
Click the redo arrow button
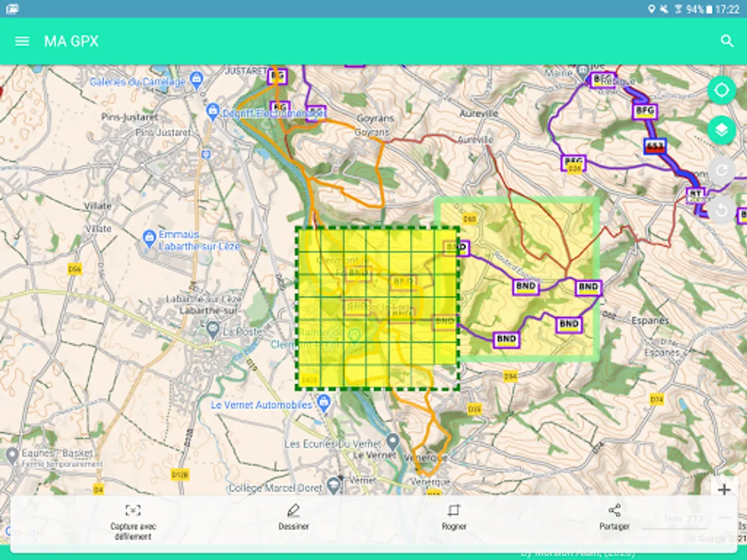click(x=721, y=170)
